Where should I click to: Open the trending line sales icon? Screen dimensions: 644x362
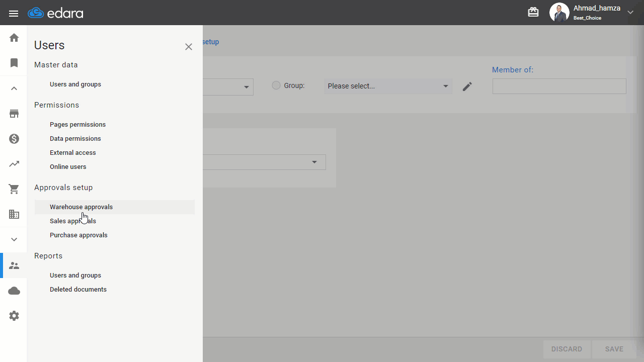coord(14,164)
